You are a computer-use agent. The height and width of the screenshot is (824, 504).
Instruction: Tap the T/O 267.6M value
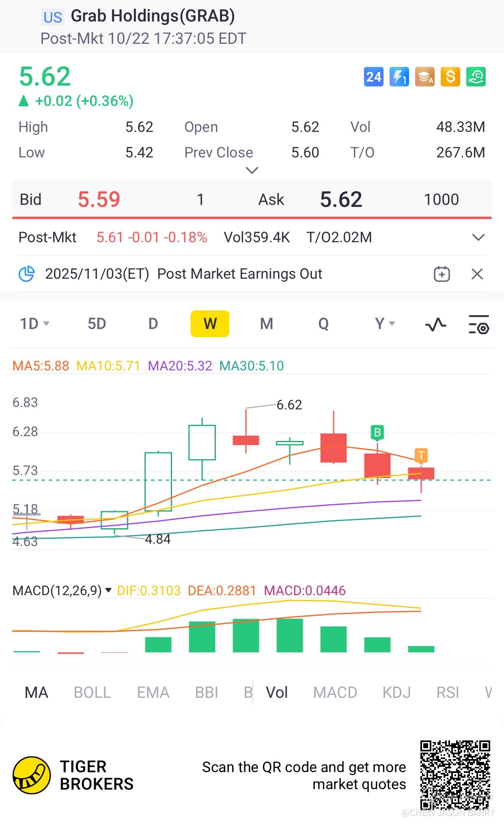coord(461,153)
